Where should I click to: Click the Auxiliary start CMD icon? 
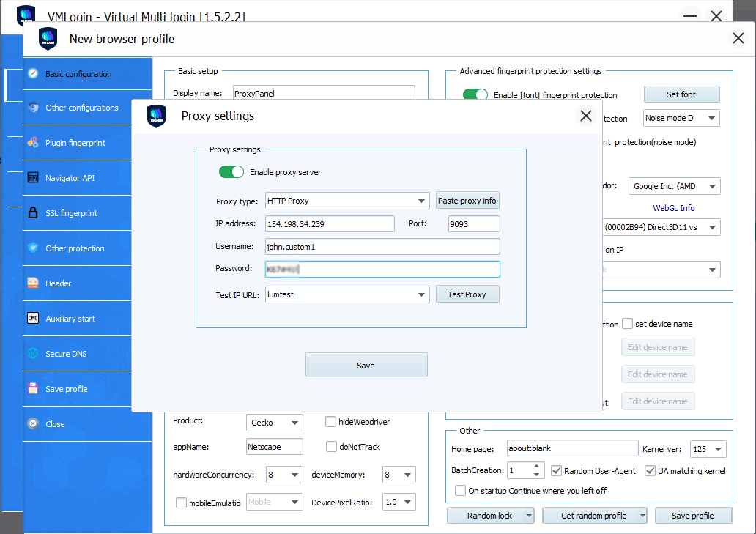point(33,319)
